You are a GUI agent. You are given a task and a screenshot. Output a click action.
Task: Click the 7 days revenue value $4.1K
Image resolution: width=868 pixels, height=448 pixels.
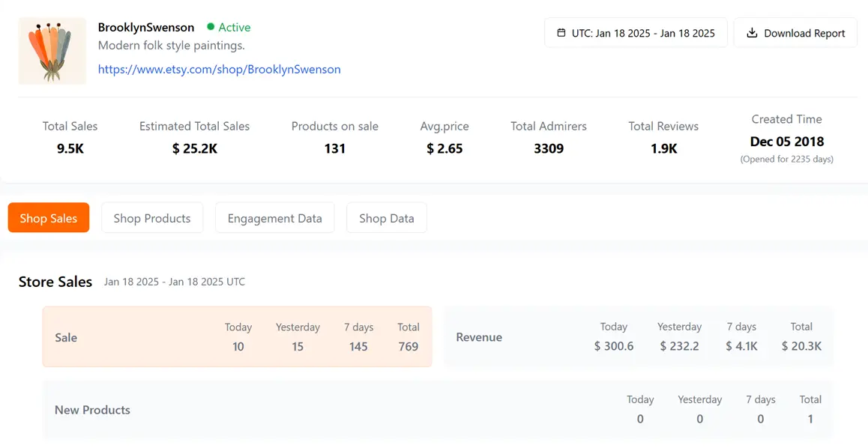click(741, 347)
